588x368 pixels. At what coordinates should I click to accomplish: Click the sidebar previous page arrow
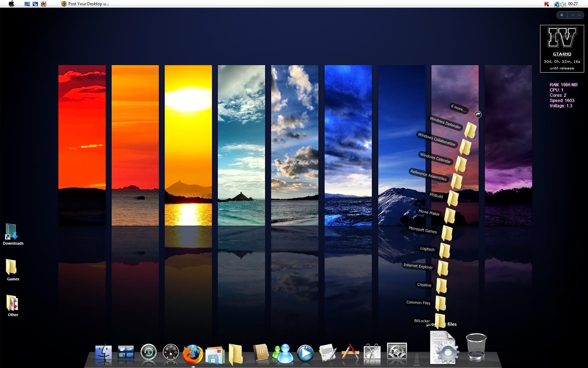573,15
